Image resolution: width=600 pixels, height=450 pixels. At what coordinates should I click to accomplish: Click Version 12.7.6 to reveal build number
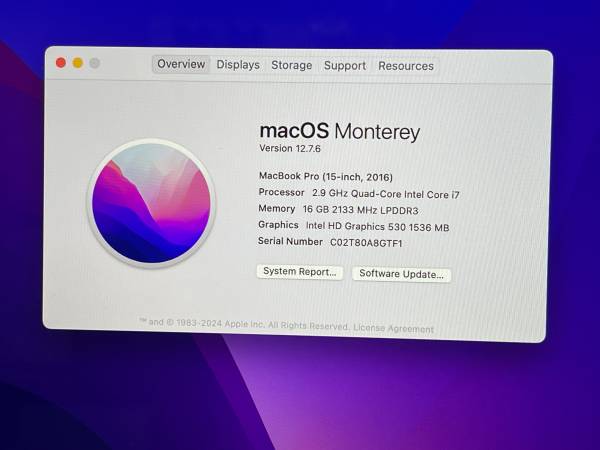[x=291, y=149]
